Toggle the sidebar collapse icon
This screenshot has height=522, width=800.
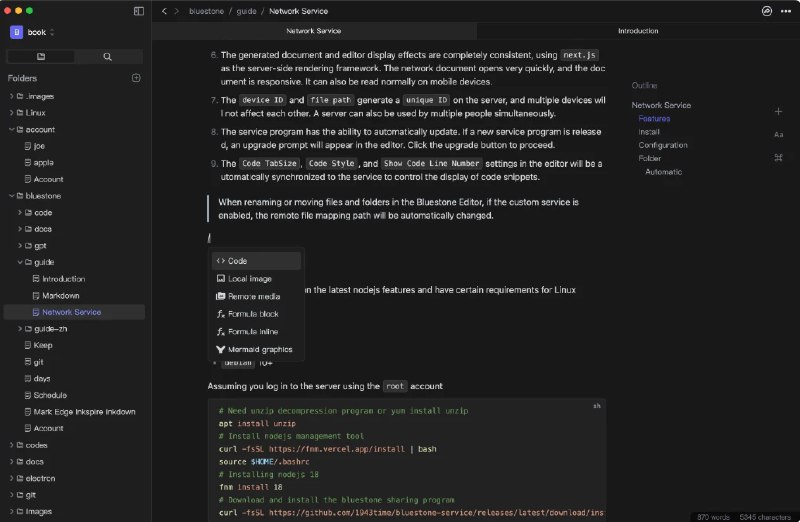point(138,11)
